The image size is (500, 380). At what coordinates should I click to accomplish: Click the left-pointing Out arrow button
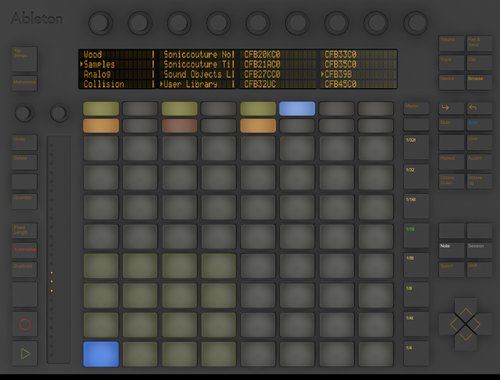click(479, 108)
